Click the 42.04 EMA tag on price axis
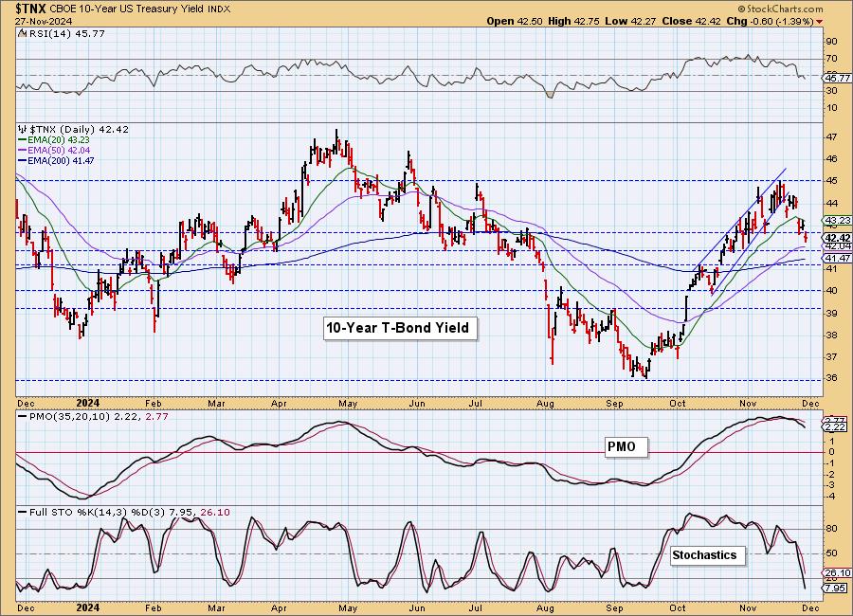 click(838, 246)
